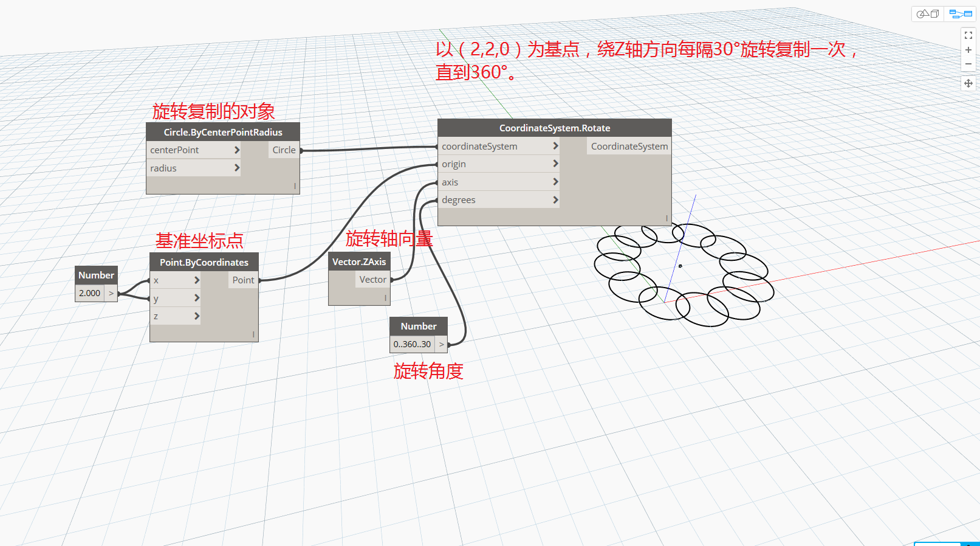Viewport: 980px width, 546px height.
Task: Zoom out with the minus icon
Action: (x=968, y=64)
